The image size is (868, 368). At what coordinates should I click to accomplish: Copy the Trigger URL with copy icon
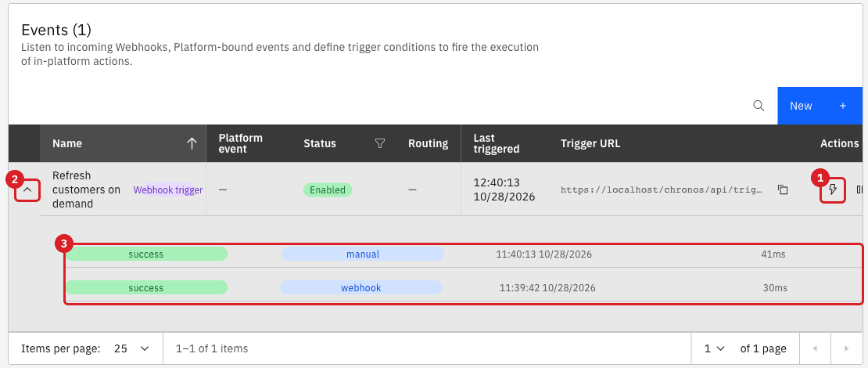coord(783,189)
